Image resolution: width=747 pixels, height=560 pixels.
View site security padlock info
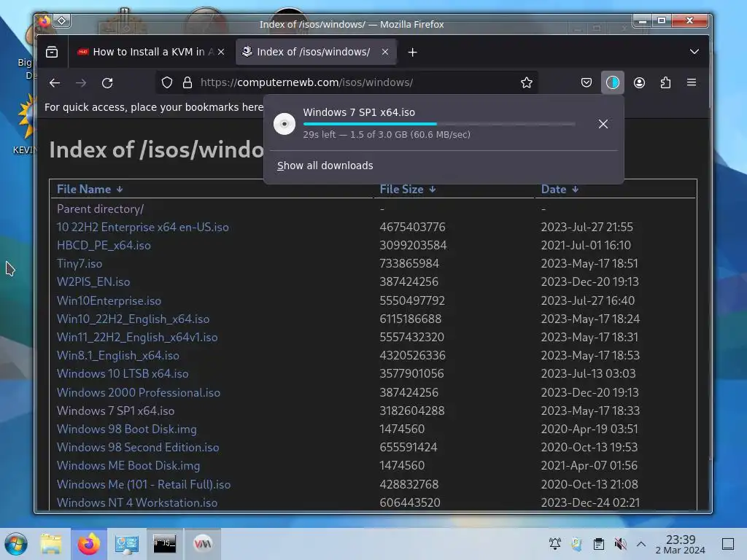click(187, 82)
